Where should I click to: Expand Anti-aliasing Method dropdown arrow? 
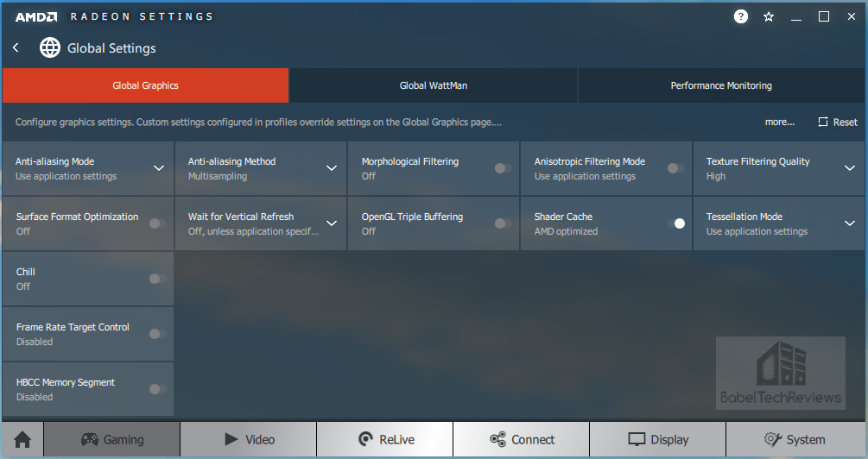pos(332,168)
